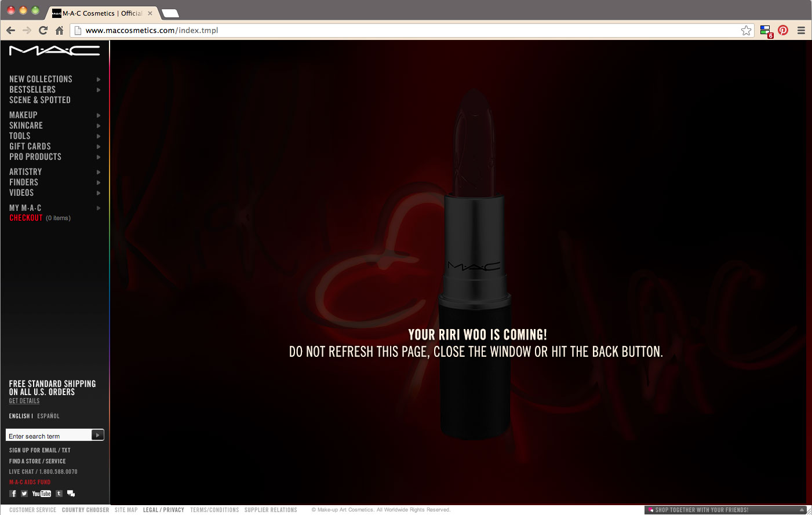The height and width of the screenshot is (515, 812).
Task: Open Supplier Relations footer link
Action: [x=271, y=510]
